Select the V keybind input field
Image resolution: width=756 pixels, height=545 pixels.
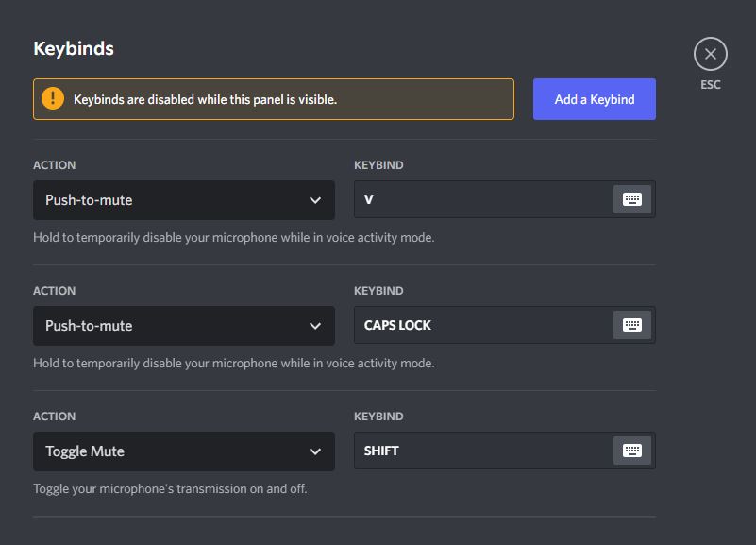pos(481,200)
